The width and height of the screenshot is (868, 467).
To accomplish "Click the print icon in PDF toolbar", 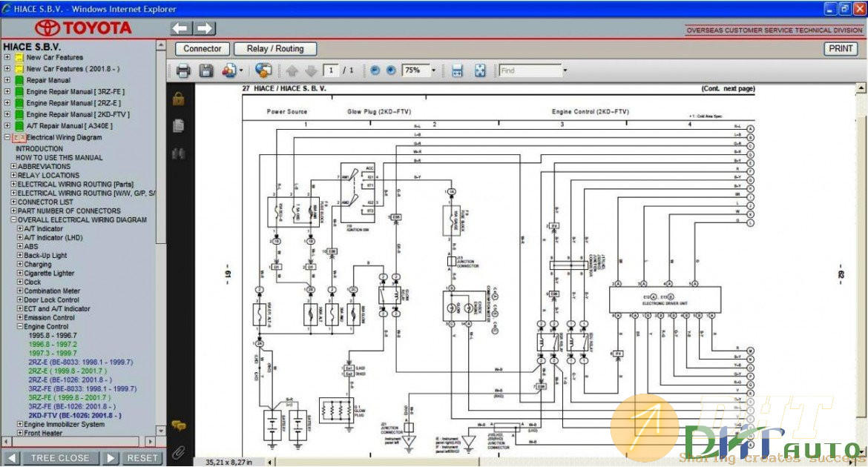I will [183, 70].
